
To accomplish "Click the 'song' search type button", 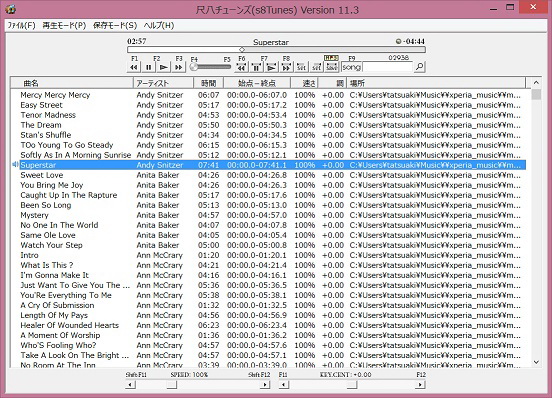I will click(351, 67).
